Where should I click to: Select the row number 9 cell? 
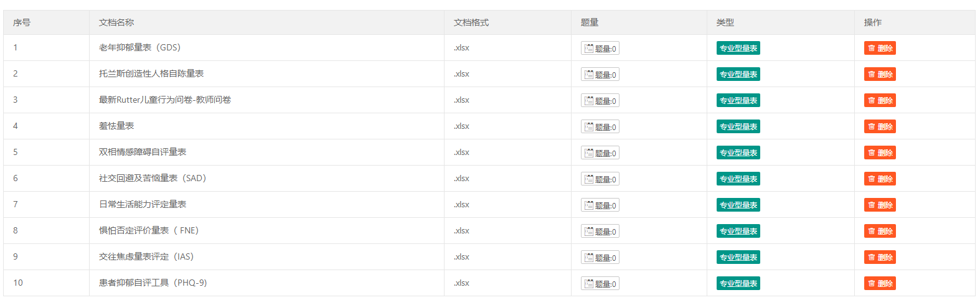(x=46, y=256)
